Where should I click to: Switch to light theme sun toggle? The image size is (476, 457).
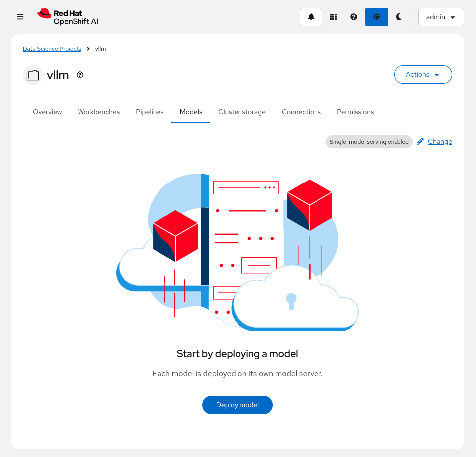377,17
